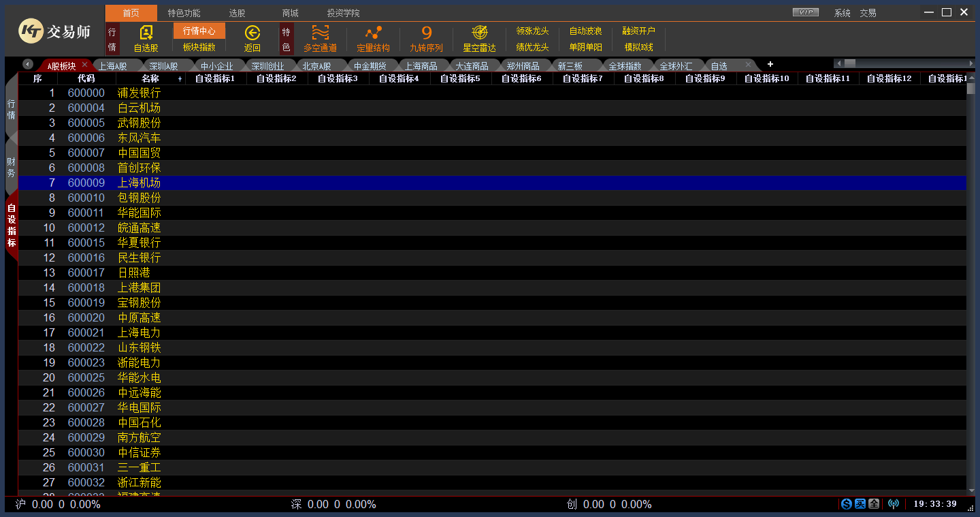Open the 商城 ribbon tab
Image resolution: width=980 pixels, height=517 pixels.
tap(291, 13)
